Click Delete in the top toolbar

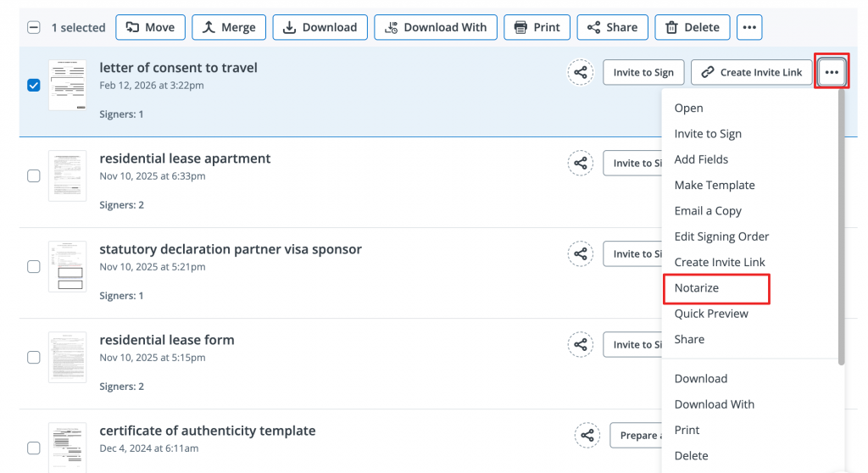(x=692, y=27)
